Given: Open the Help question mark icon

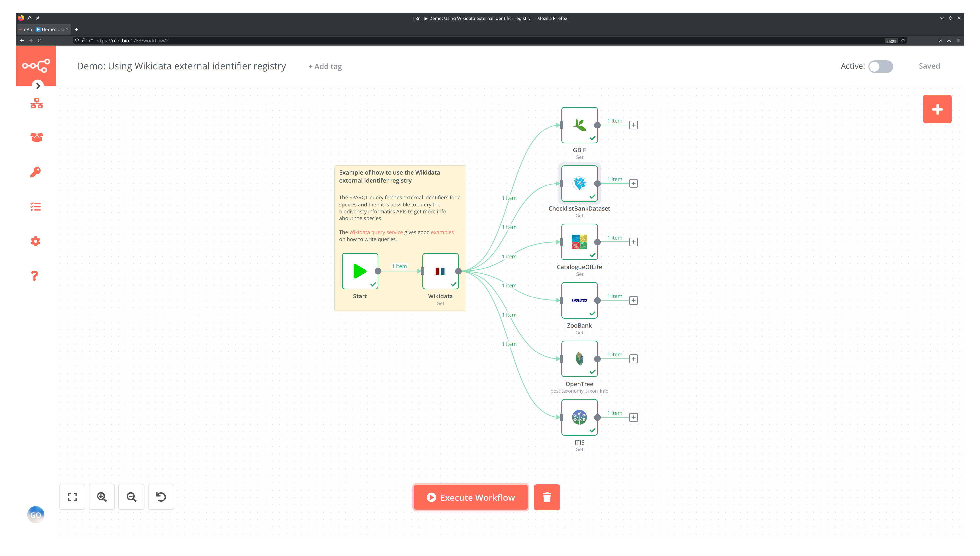Looking at the screenshot, I should click(35, 276).
